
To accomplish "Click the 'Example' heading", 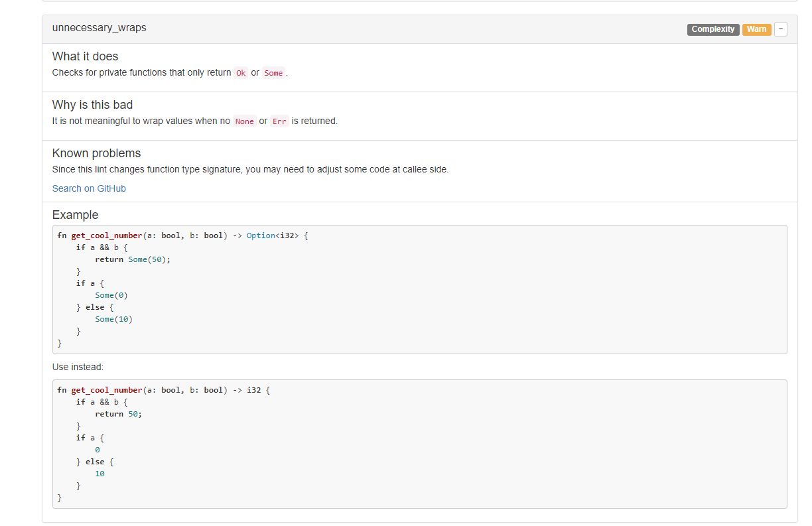I will pyautogui.click(x=76, y=215).
